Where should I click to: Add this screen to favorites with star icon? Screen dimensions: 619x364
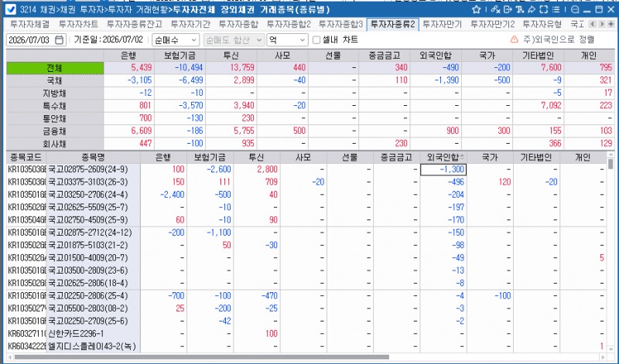477,9
